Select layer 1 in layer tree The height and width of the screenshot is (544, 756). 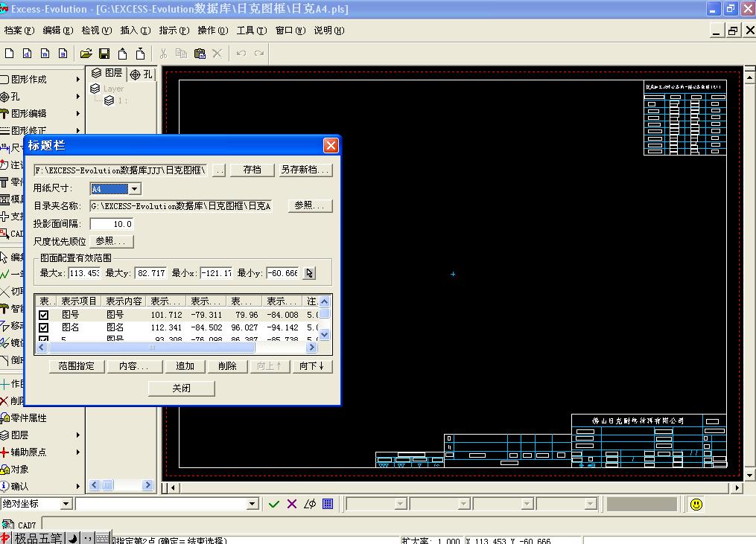point(109,100)
